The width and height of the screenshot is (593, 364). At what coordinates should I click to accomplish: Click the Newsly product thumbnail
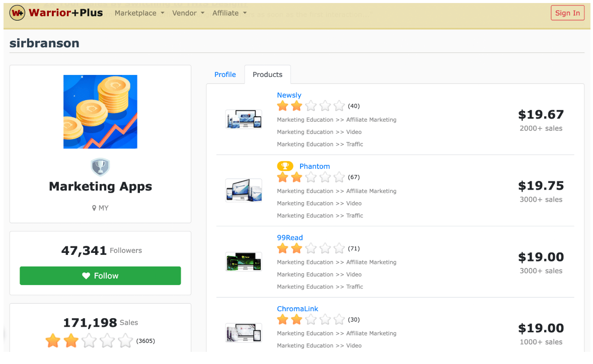pos(244,119)
